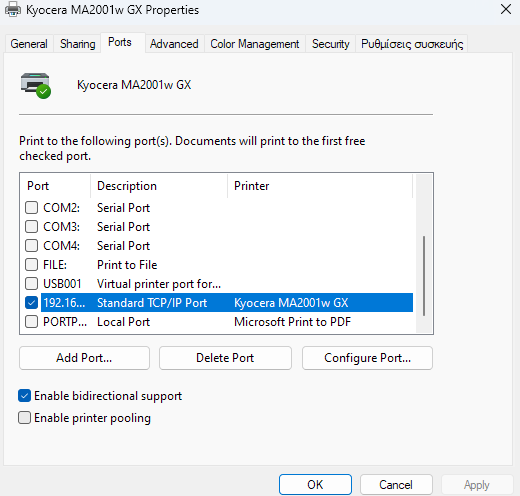Click the port list vertical scrollbar thumb

click(424, 276)
